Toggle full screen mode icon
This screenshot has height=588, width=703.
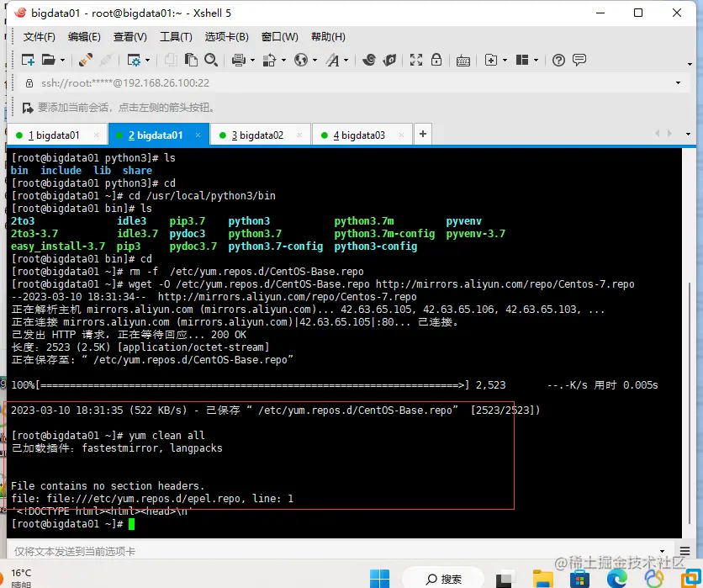click(416, 60)
